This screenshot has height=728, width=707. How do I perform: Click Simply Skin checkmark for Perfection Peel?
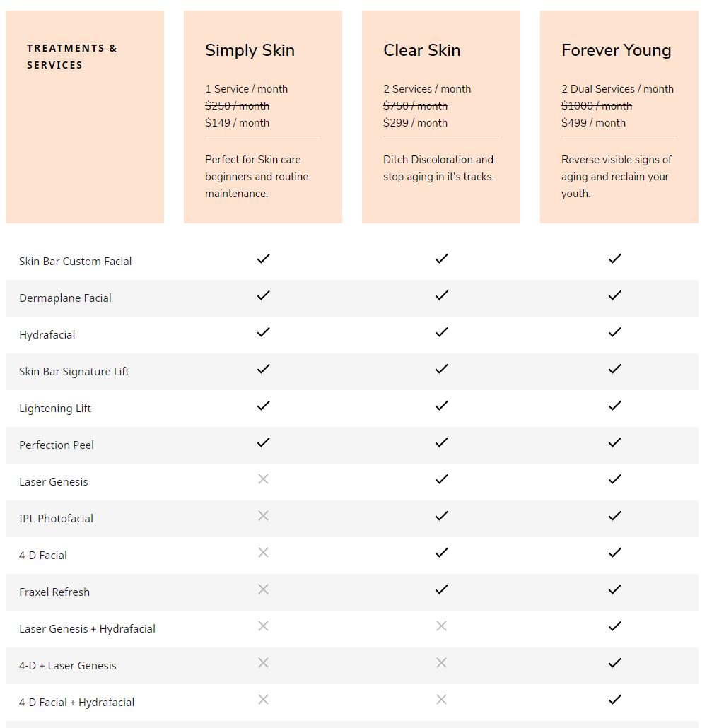click(264, 442)
